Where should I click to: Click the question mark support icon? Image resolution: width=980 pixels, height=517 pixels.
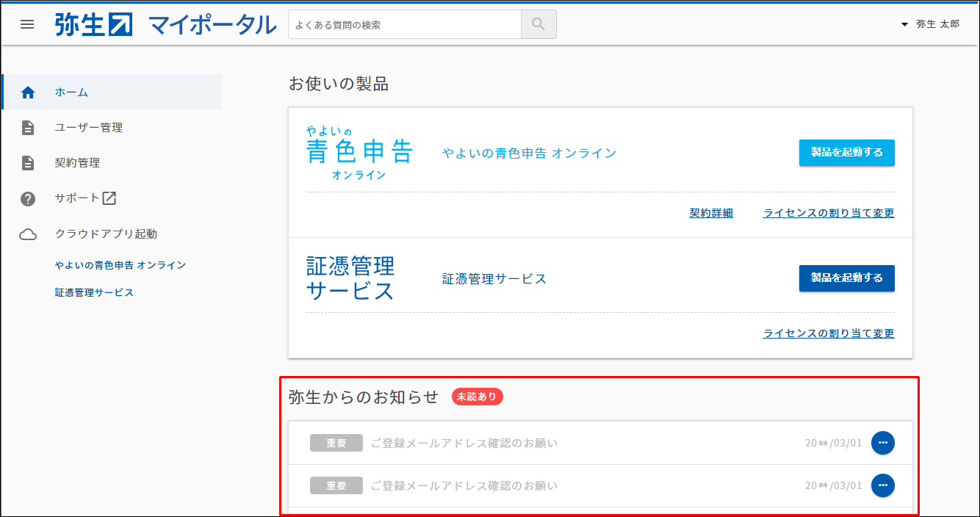coord(28,198)
